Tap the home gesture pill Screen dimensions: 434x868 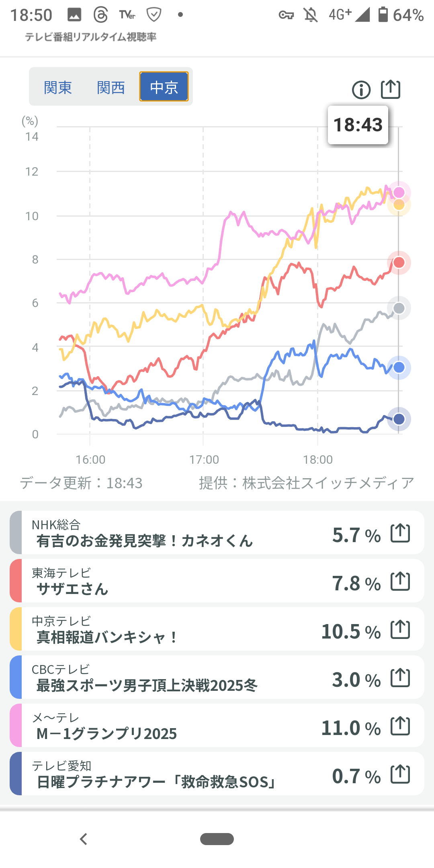pyautogui.click(x=217, y=839)
